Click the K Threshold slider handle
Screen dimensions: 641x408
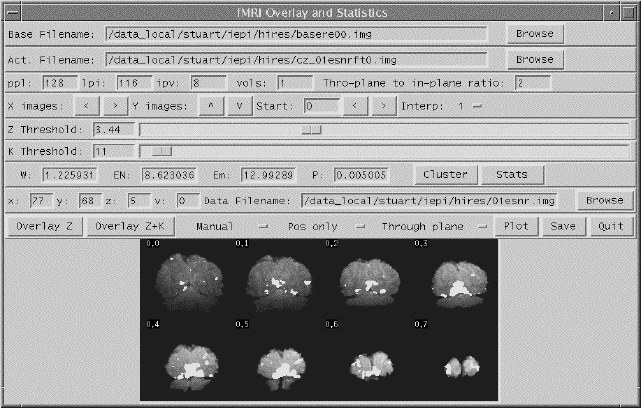160,151
